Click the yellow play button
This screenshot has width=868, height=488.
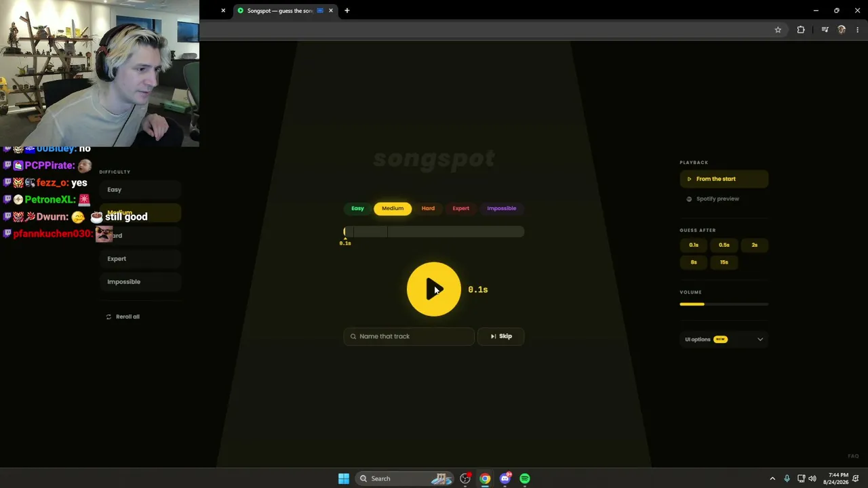click(x=433, y=289)
